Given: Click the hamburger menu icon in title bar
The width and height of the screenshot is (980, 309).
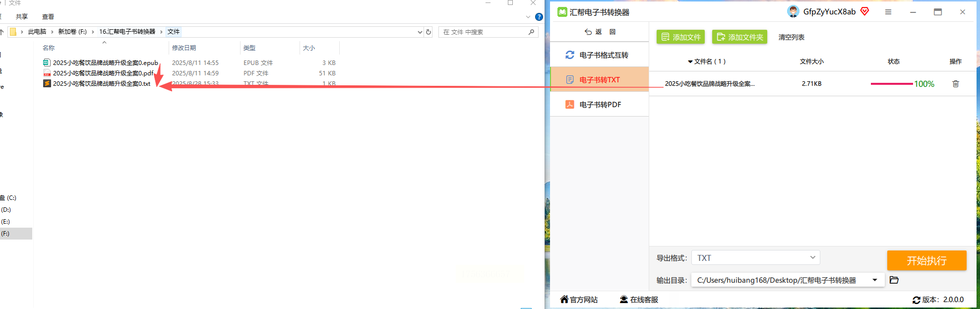Looking at the screenshot, I should [888, 12].
